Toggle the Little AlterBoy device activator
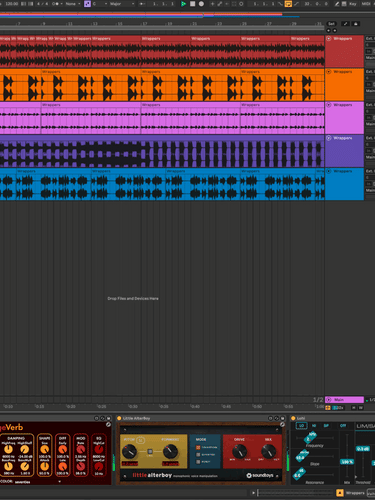 coord(119,418)
